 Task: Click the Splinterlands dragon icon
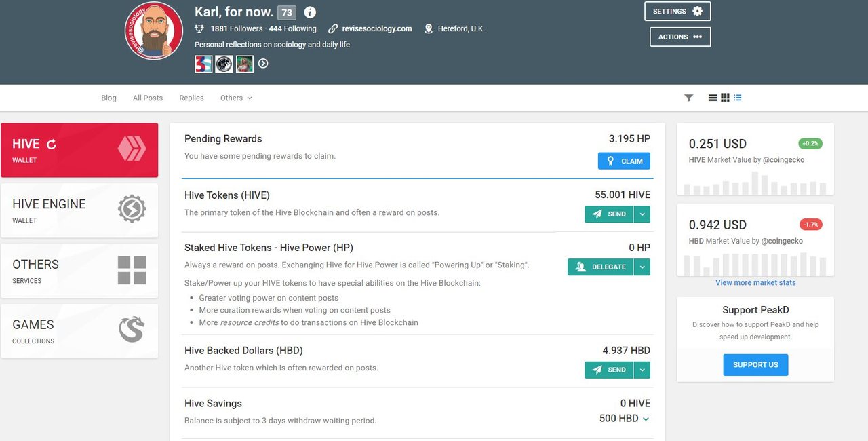click(132, 330)
